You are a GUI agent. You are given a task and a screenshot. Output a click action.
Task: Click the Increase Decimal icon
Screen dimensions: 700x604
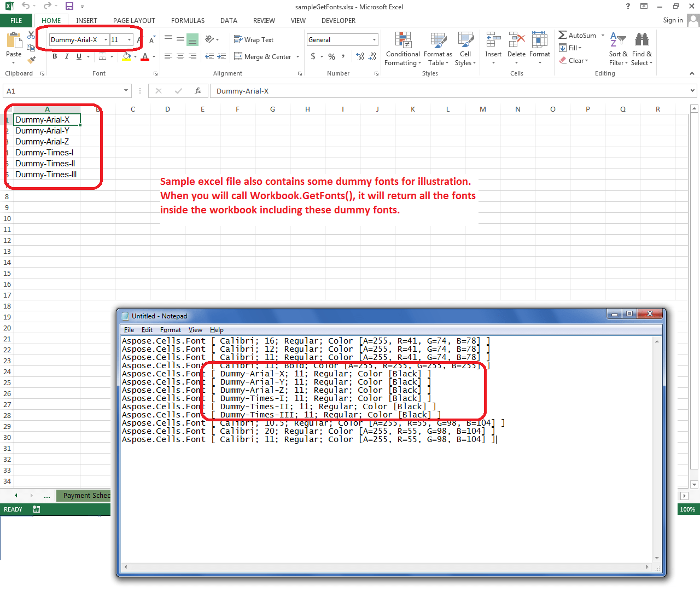(x=360, y=56)
